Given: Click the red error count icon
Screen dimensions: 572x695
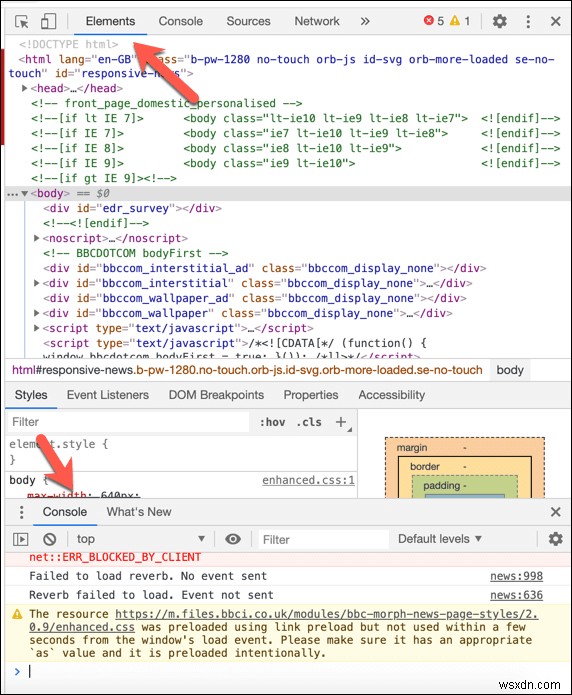Looking at the screenshot, I should coord(428,20).
